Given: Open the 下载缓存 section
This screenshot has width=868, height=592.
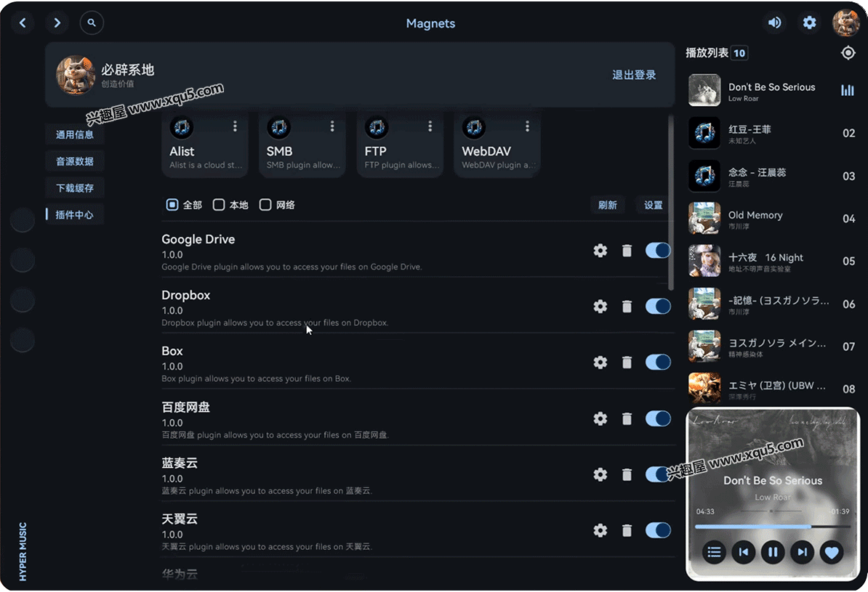Looking at the screenshot, I should pos(75,188).
